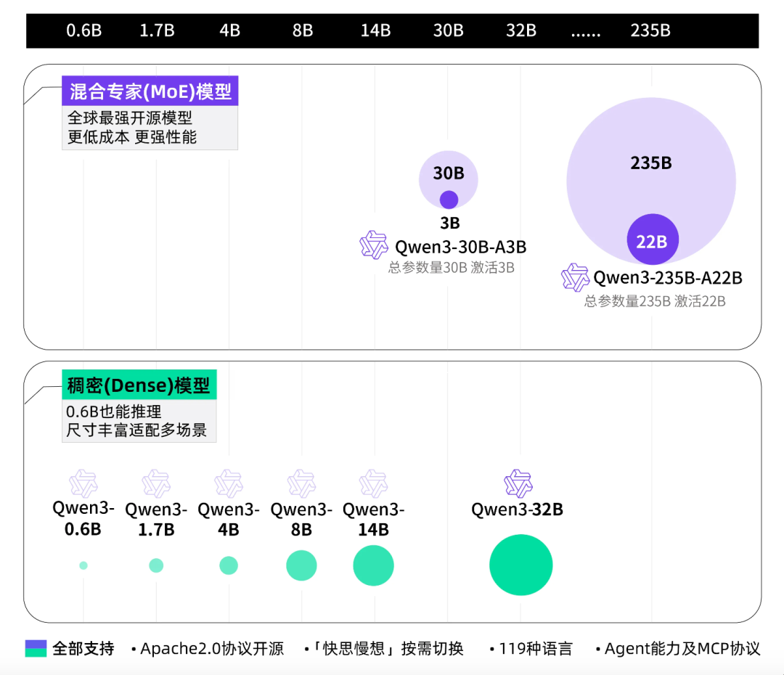Select the caption "总参数量235B 激活22B"
The image size is (784, 675).
(x=655, y=301)
